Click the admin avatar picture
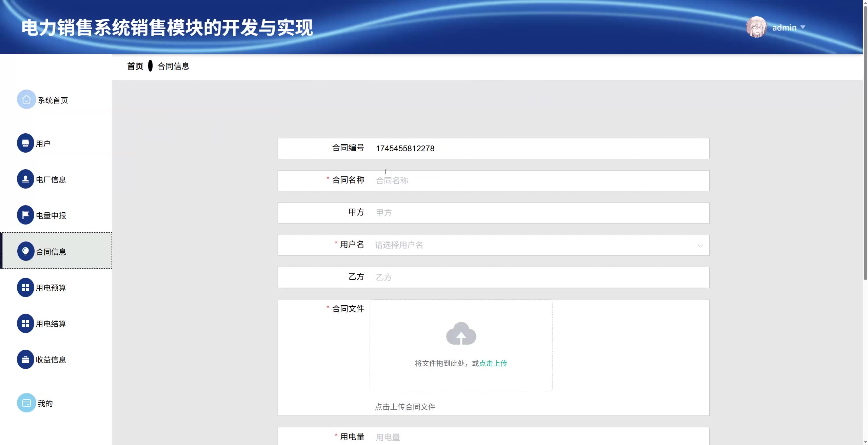 click(x=756, y=27)
